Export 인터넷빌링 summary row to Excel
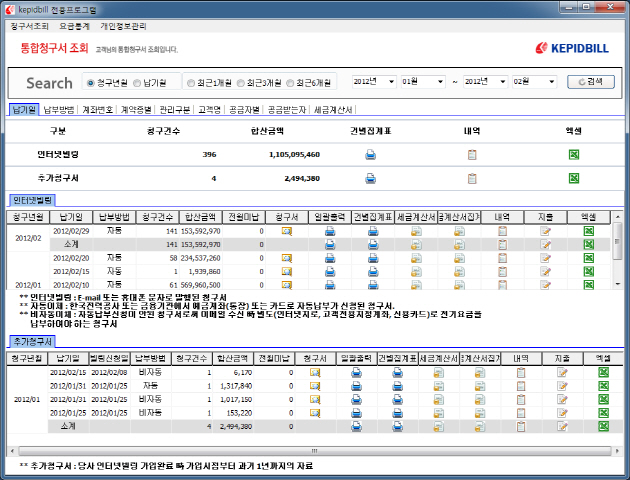Screen dimensions: 630x480 pos(574,155)
